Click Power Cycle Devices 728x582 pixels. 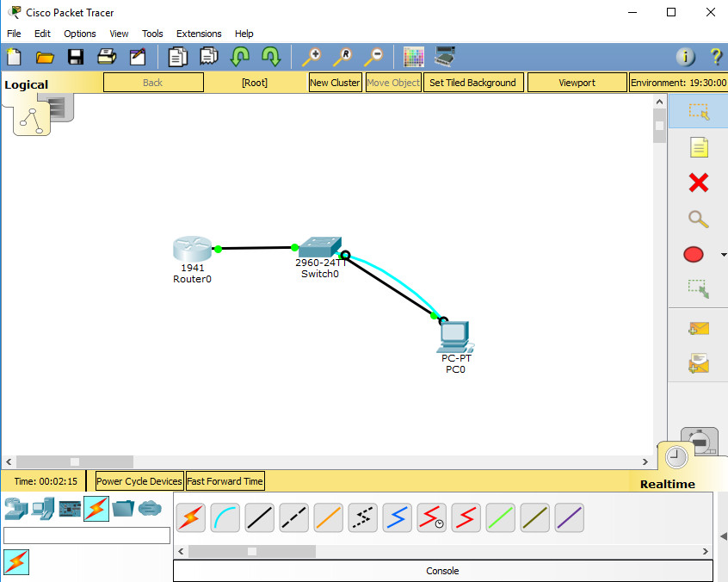139,481
